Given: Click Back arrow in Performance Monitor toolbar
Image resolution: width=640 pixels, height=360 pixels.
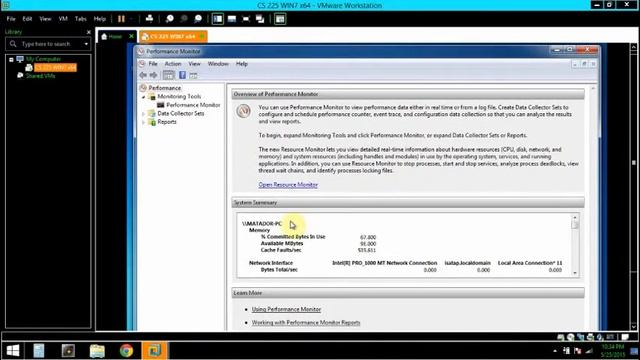Looking at the screenshot, I should [143, 75].
